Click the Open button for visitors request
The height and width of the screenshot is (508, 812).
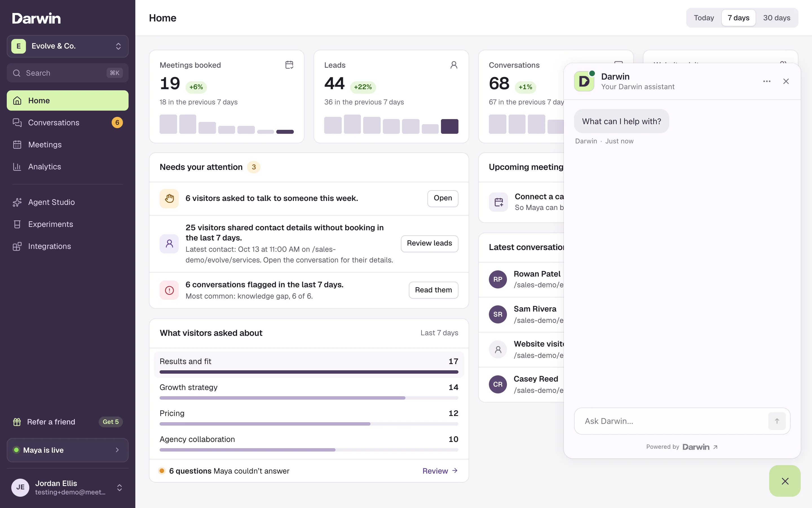tap(443, 198)
